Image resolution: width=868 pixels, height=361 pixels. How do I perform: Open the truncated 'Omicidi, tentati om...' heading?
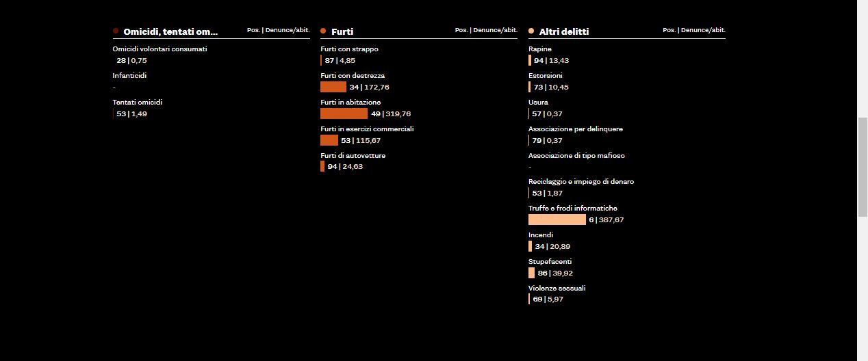point(170,31)
